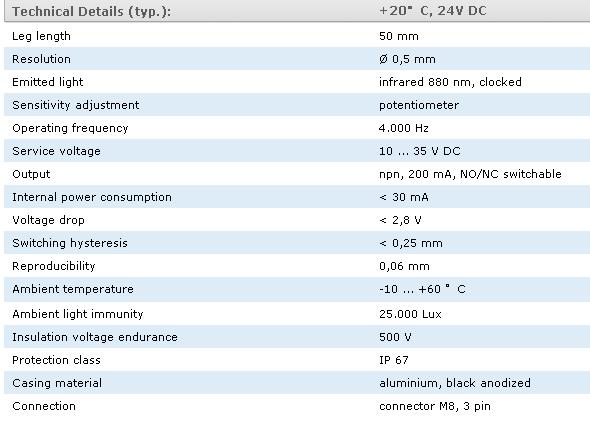Click the Casing material label
This screenshot has height=427, width=590.
coord(57,383)
